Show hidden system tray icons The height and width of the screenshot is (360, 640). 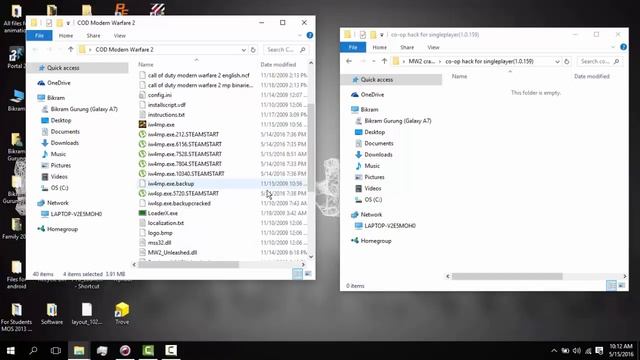click(554, 351)
